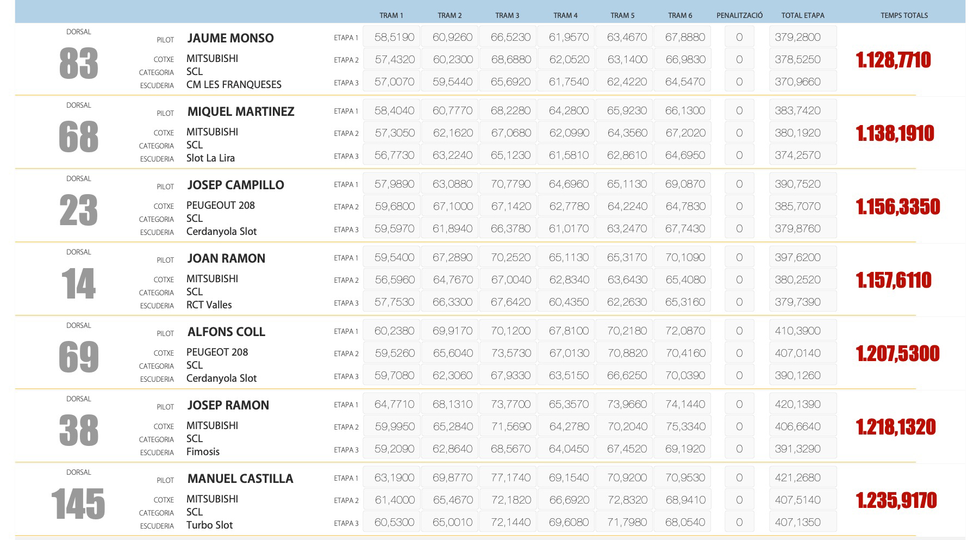
Task: Click Alfons Coll's total time 1.207,5300
Action: click(x=897, y=353)
